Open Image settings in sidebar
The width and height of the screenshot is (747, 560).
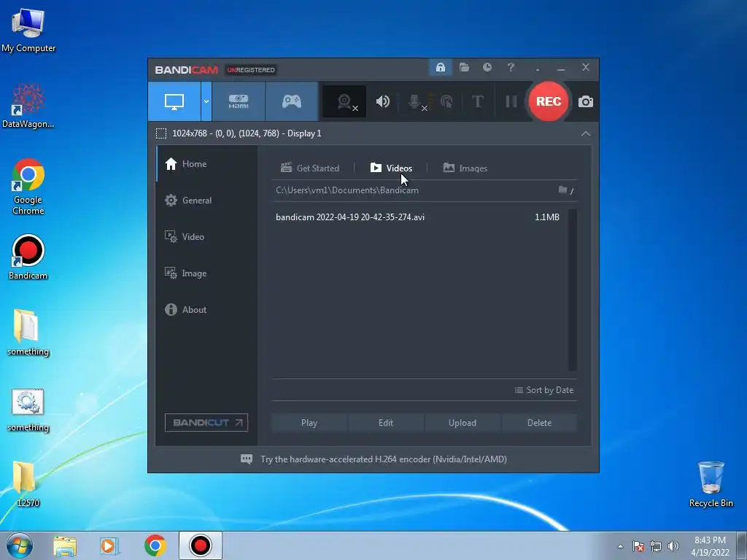coord(206,273)
